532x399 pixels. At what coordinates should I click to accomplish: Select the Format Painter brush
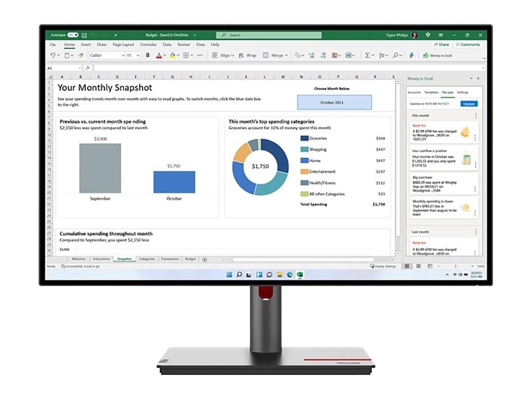tap(81, 55)
